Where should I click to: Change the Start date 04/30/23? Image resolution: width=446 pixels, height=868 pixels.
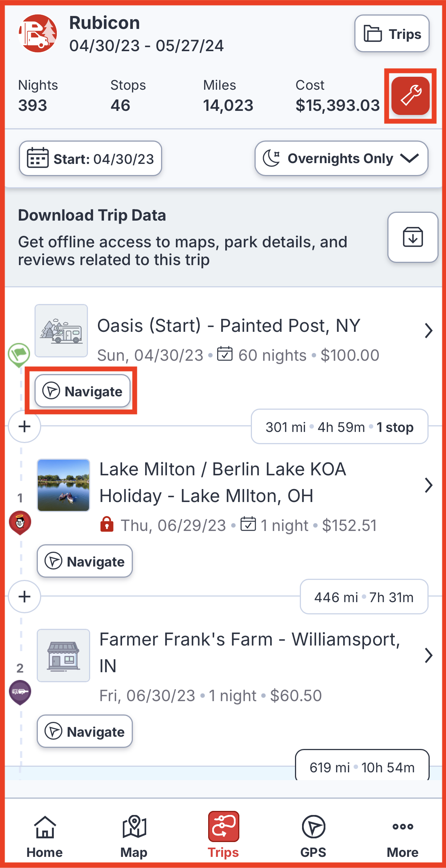click(x=91, y=158)
